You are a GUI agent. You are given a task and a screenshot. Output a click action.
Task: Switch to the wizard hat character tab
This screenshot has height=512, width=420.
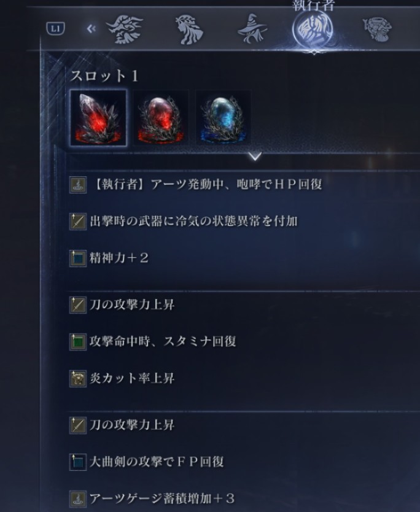tap(252, 29)
